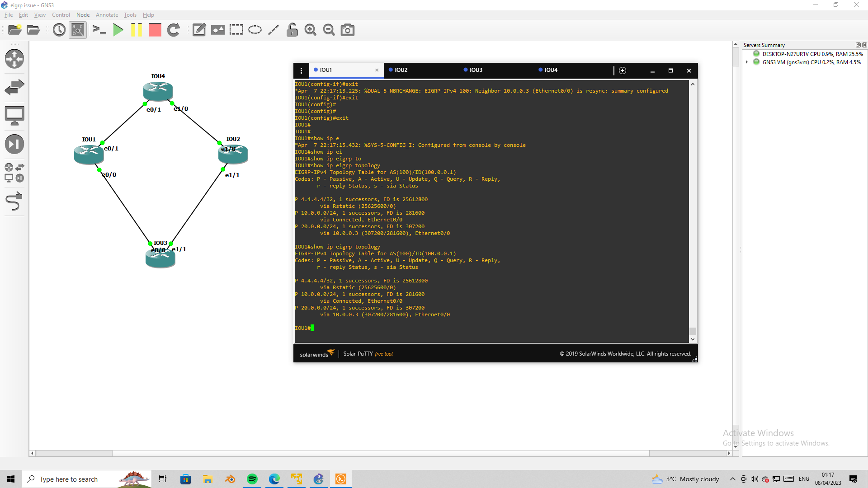Click the Add a link tool
868x488 pixels.
click(x=14, y=202)
